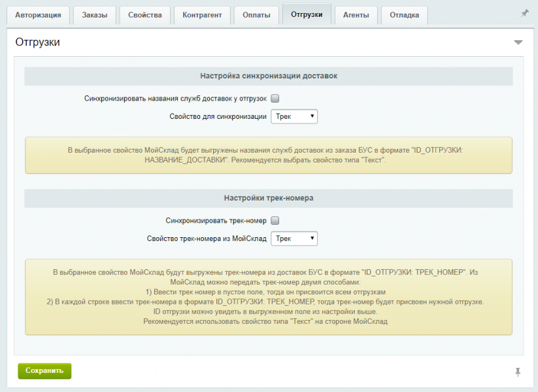Select the Контрагент tab
The height and width of the screenshot is (392, 538).
(x=202, y=15)
